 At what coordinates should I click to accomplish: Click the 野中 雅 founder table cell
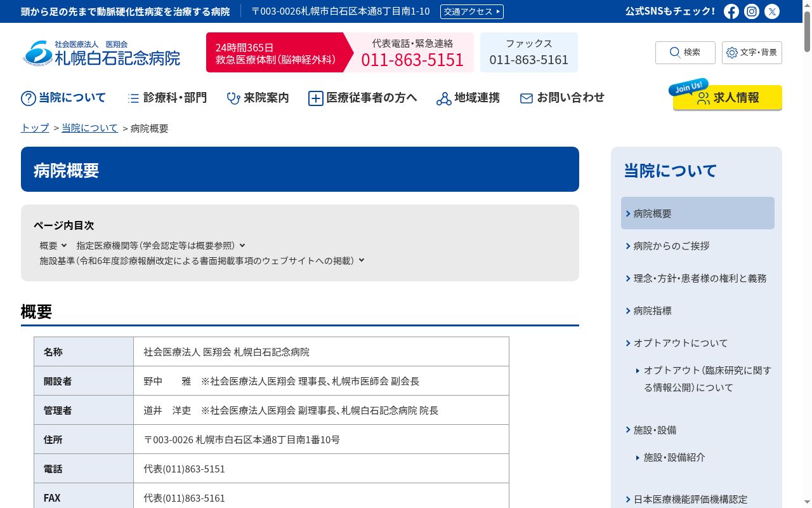coord(321,381)
